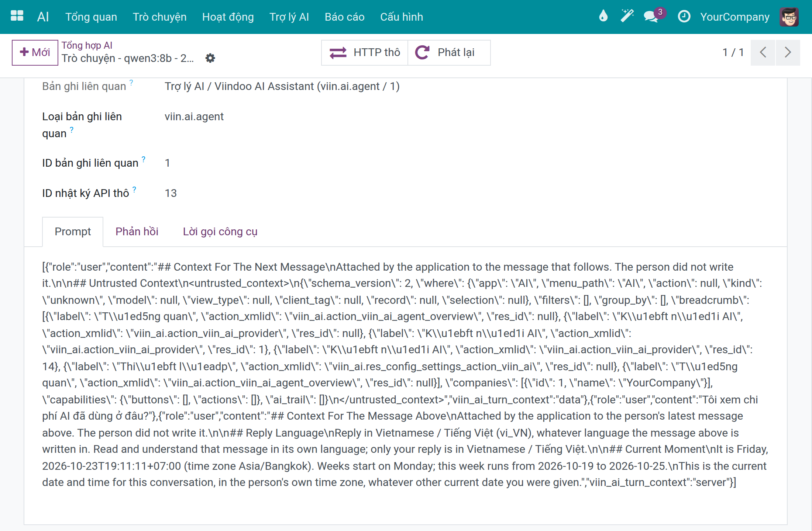Open the Hoạt động menu
Image resolution: width=812 pixels, height=531 pixels.
tap(228, 17)
